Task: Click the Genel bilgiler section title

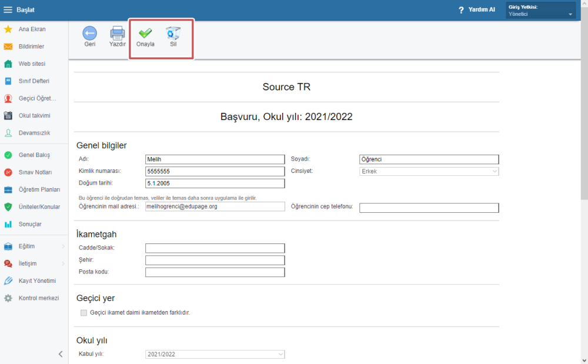Action: click(102, 145)
